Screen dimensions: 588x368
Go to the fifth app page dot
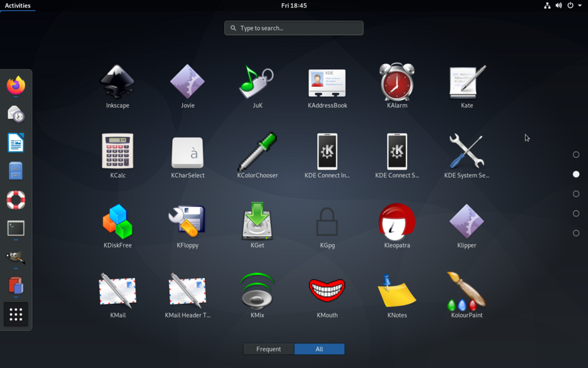click(576, 233)
